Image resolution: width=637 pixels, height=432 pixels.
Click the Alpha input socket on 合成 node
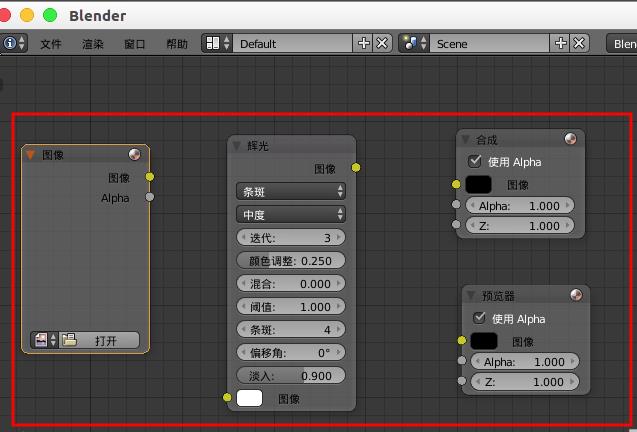point(456,204)
